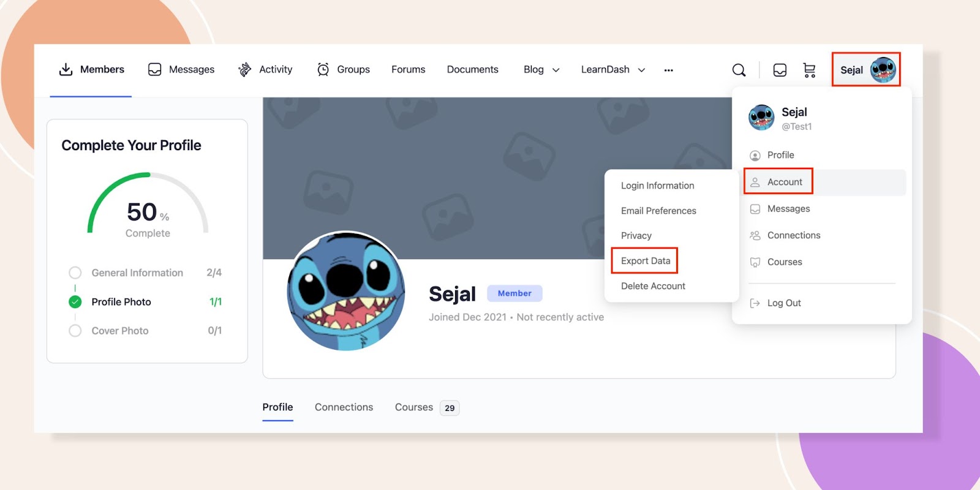The height and width of the screenshot is (490, 980).
Task: Click the 50% profile completion gauge
Action: (148, 206)
